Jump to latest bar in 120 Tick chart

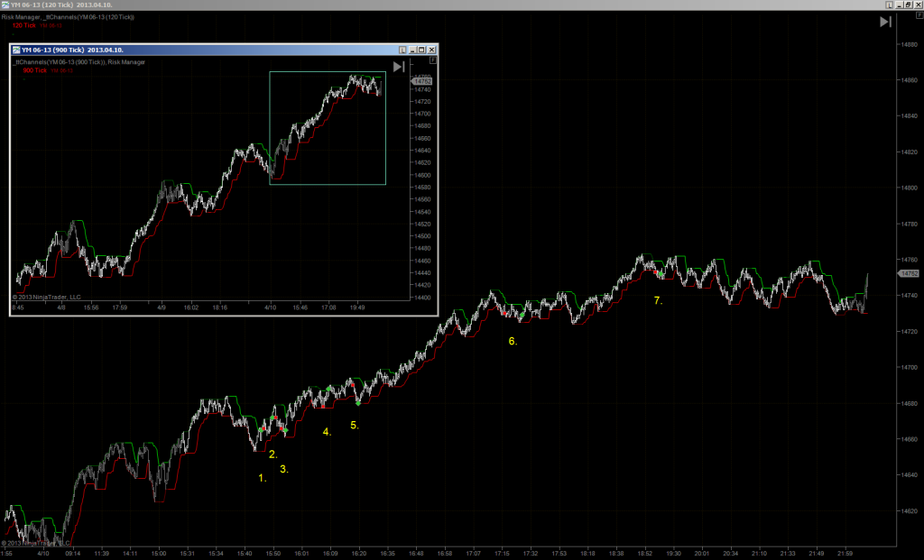(x=885, y=22)
